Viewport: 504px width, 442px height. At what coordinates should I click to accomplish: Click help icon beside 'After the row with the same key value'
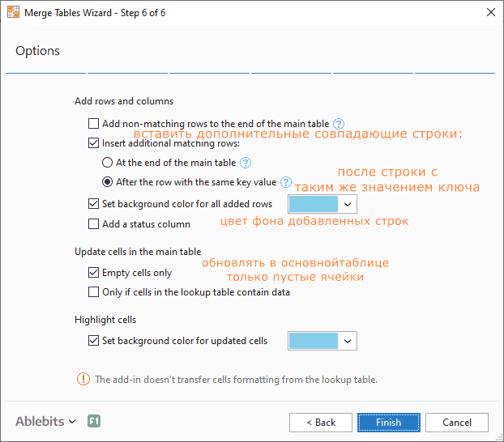tap(285, 182)
